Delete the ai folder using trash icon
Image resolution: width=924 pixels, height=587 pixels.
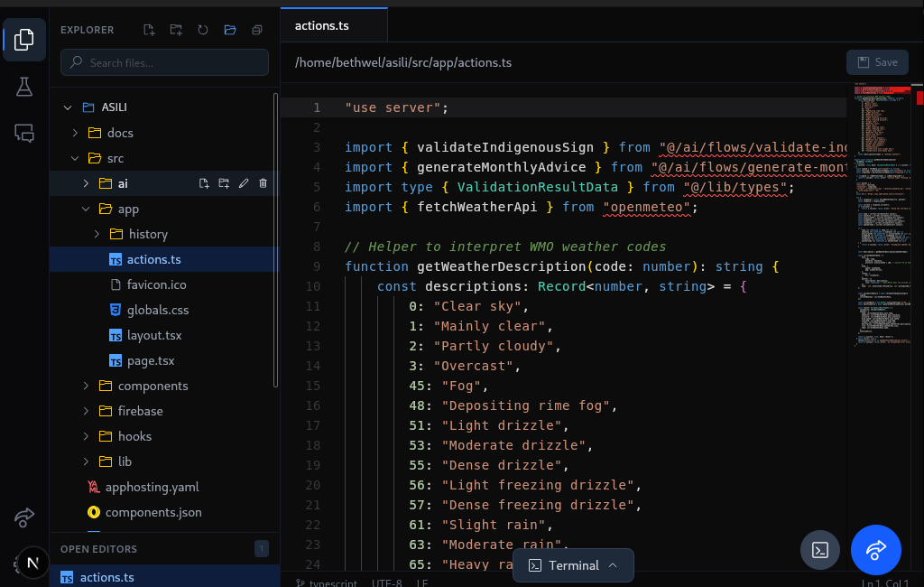pos(263,183)
